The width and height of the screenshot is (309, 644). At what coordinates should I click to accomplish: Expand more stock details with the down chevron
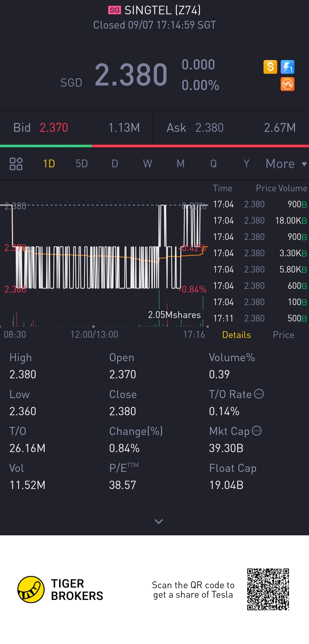coord(159,522)
